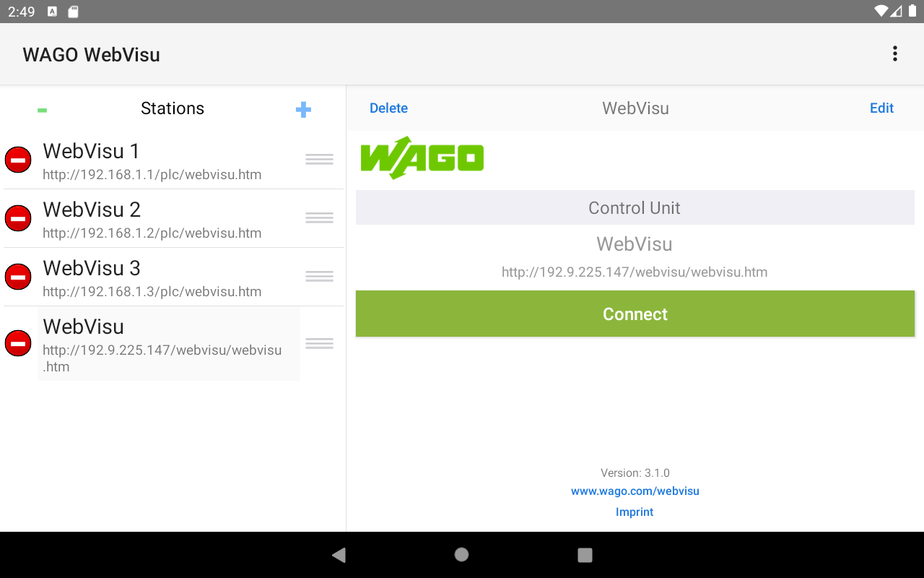Remove WebVisu 2 with its red minus icon
This screenshot has height=578, width=924.
[18, 218]
